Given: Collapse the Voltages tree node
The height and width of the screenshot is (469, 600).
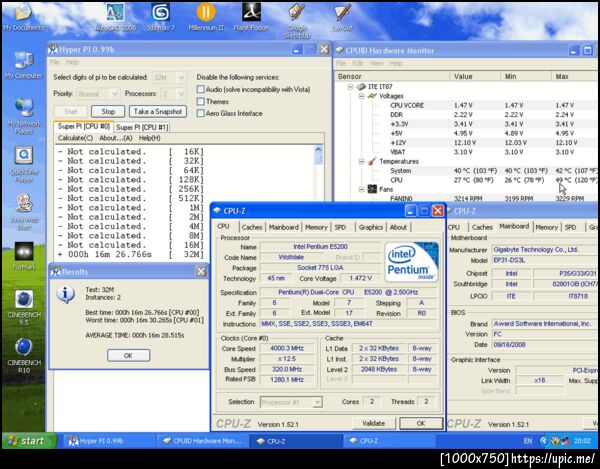Looking at the screenshot, I should [x=359, y=97].
